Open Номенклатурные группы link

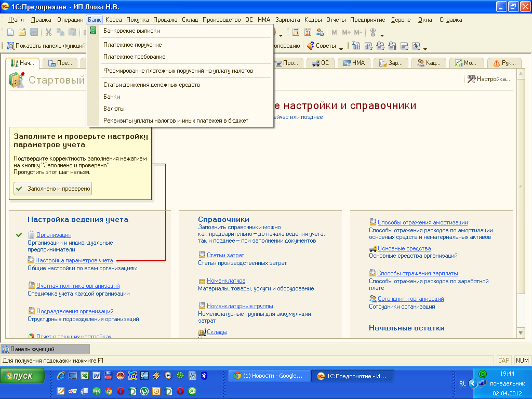tap(240, 306)
